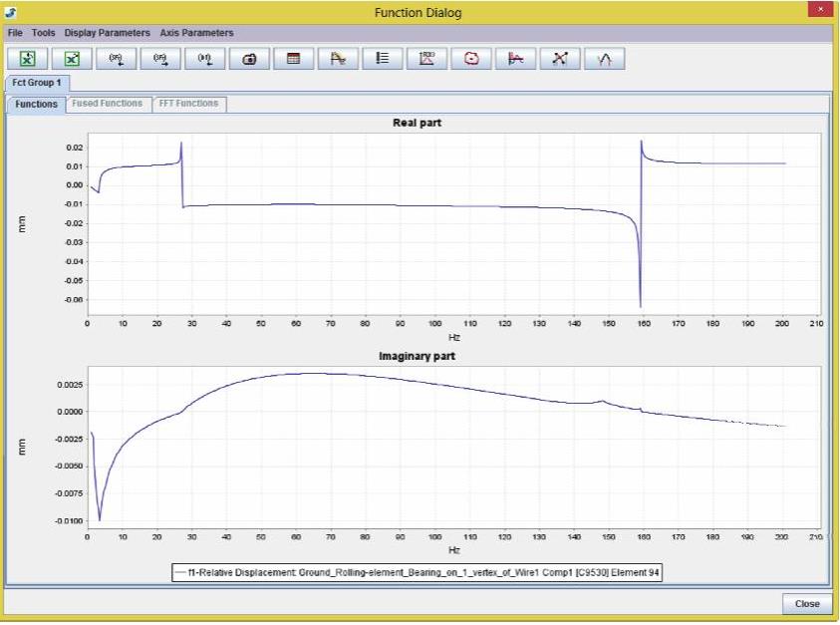Viewport: 840px width, 625px height.
Task: Open the Display Parameters menu
Action: (107, 33)
